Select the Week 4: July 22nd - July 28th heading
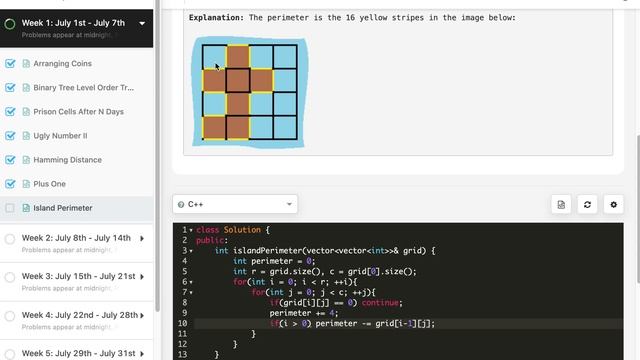 [80, 315]
